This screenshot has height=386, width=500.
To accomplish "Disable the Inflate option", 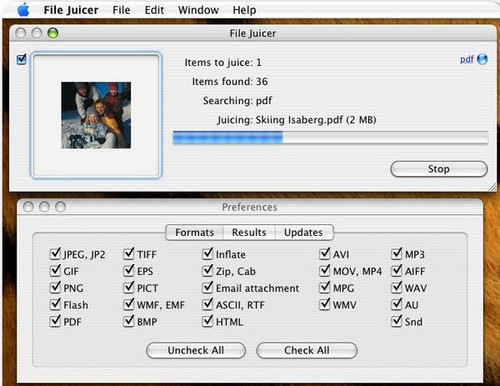I will point(208,254).
